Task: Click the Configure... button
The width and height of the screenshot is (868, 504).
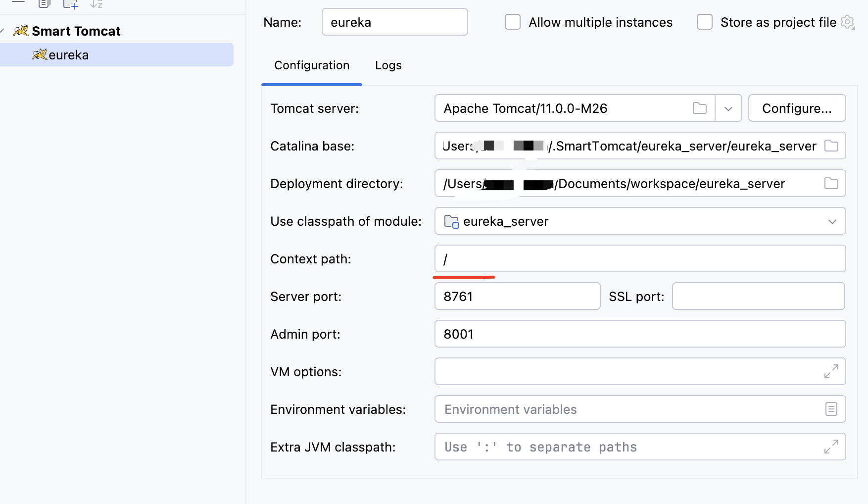Action: click(797, 108)
